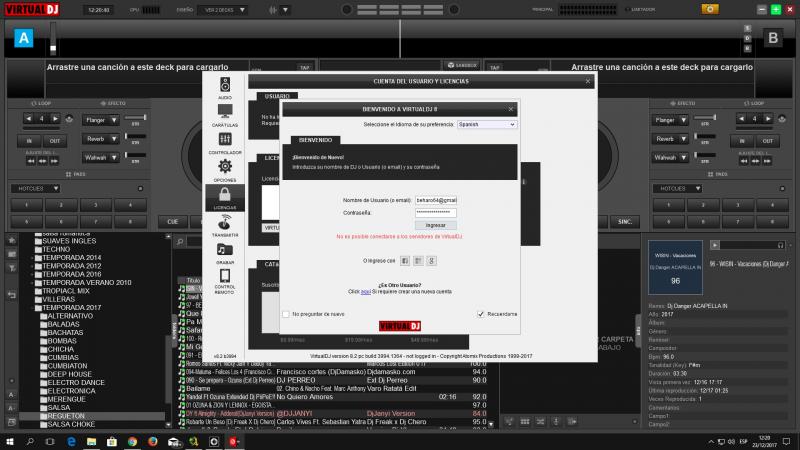Click the browser search magnifier icon
The image size is (800, 450).
pos(180,241)
